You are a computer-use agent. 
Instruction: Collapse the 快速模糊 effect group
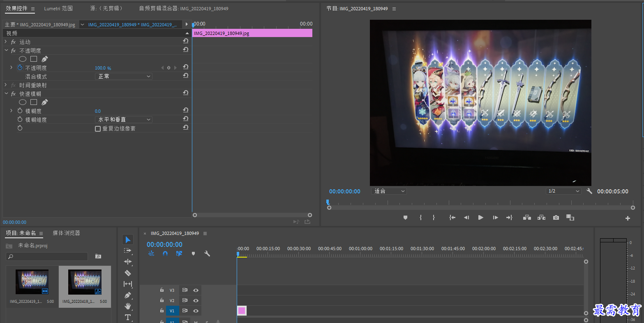(x=6, y=93)
